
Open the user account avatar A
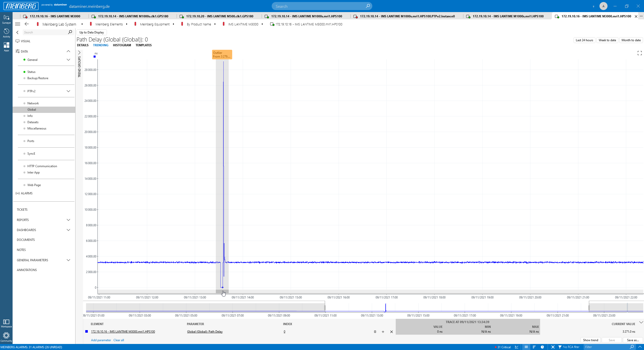click(603, 6)
